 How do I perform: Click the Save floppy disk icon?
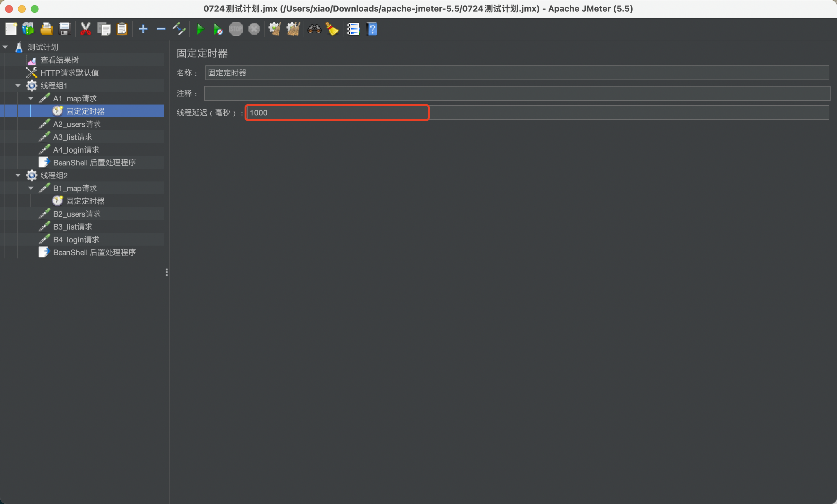[x=65, y=29]
